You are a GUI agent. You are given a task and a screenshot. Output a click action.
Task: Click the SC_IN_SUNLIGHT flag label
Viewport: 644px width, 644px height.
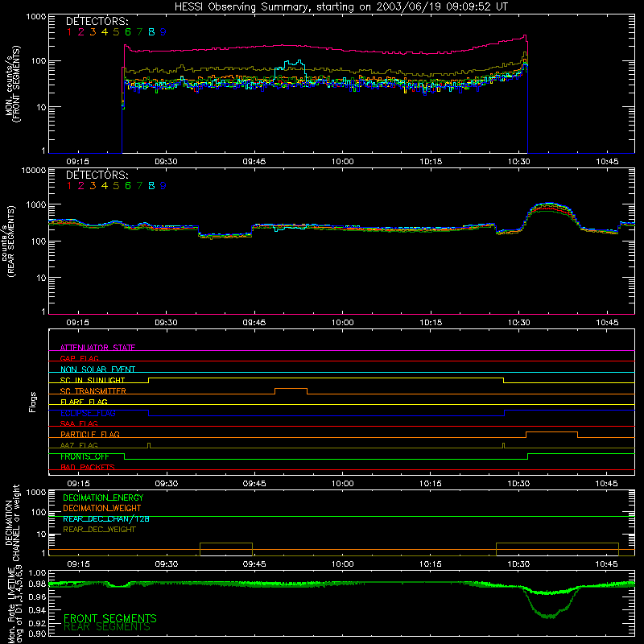coord(93,380)
